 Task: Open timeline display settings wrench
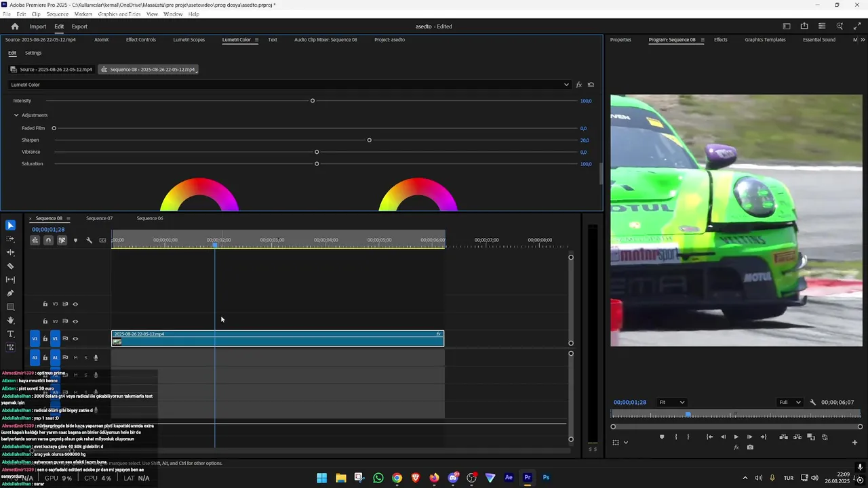tap(89, 240)
